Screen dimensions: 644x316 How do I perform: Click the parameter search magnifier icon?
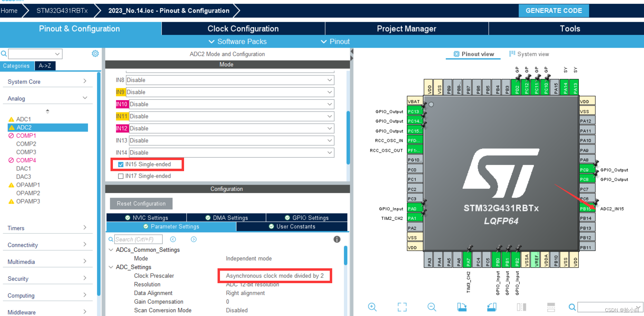tap(111, 239)
